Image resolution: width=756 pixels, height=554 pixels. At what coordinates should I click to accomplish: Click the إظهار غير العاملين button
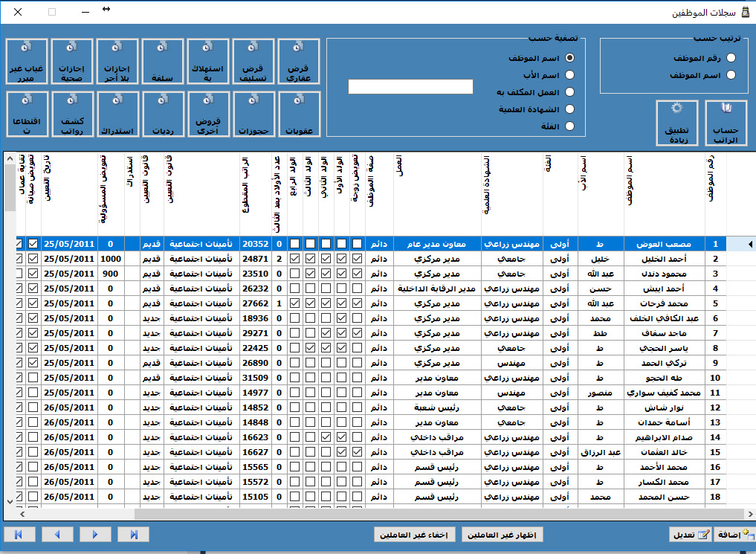[x=503, y=535]
